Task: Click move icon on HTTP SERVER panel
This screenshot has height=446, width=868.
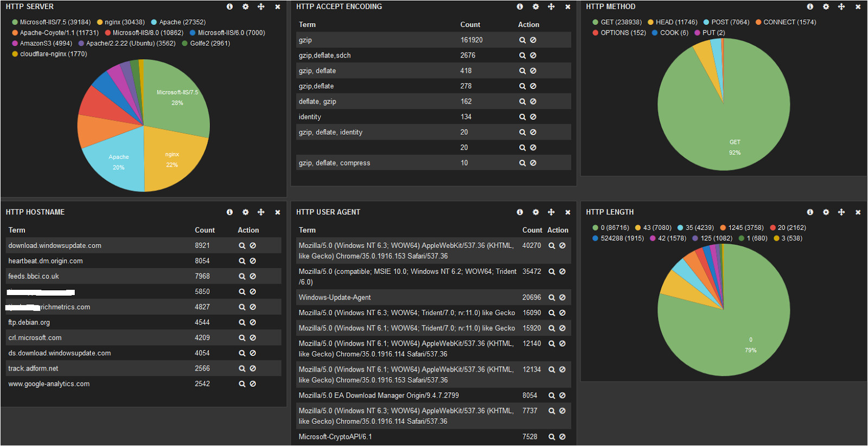Action: click(261, 7)
